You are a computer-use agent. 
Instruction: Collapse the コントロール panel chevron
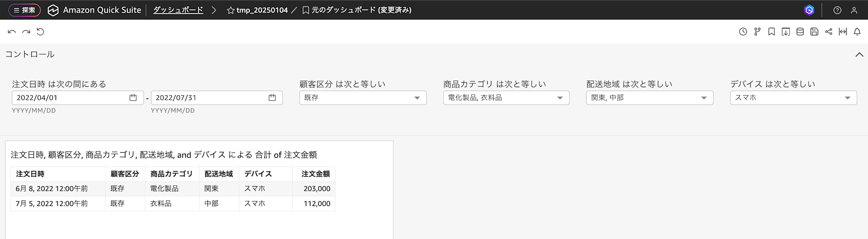tap(859, 55)
